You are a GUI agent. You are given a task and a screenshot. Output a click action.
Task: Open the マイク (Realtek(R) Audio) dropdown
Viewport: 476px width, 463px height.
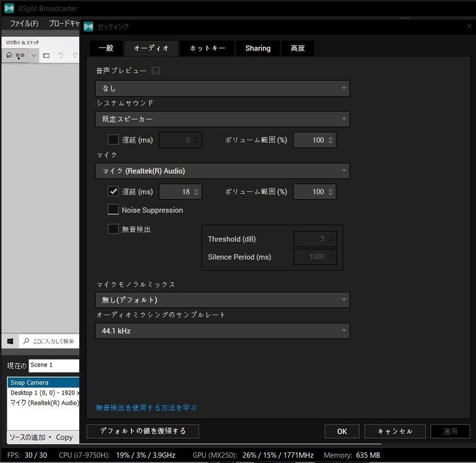click(x=222, y=171)
